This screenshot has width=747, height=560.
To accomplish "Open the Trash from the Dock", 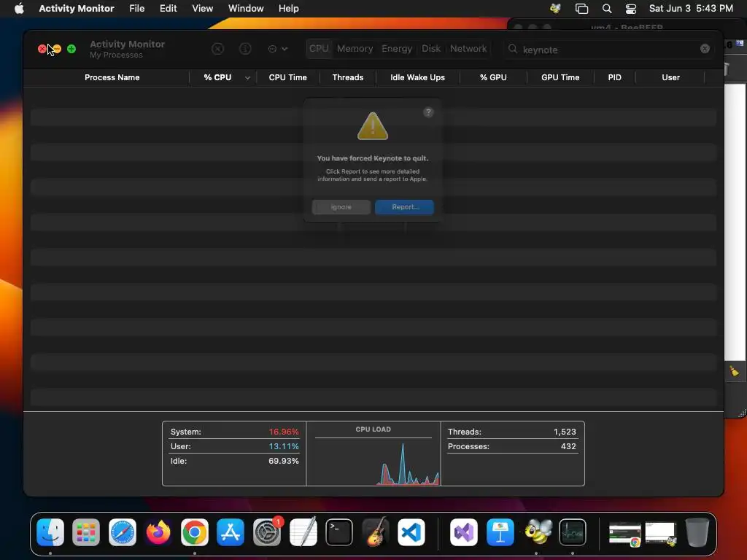I will (x=697, y=532).
